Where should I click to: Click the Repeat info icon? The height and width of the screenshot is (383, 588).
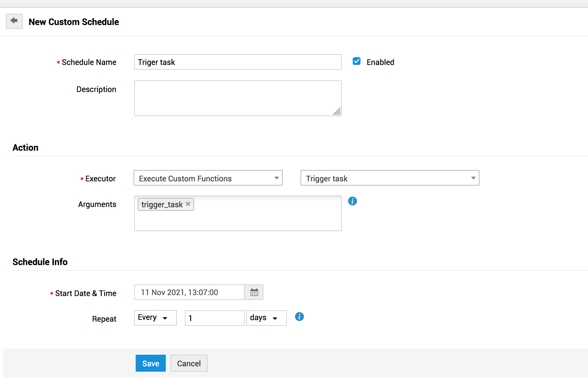click(299, 317)
